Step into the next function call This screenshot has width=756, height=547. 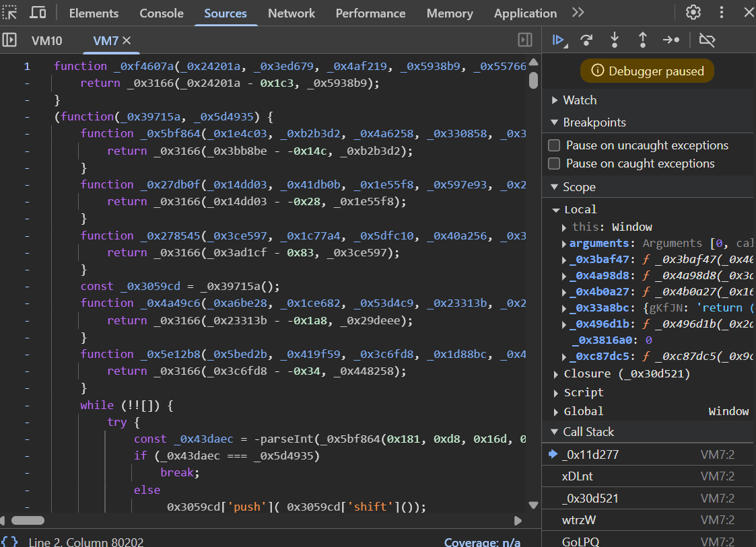tap(615, 40)
